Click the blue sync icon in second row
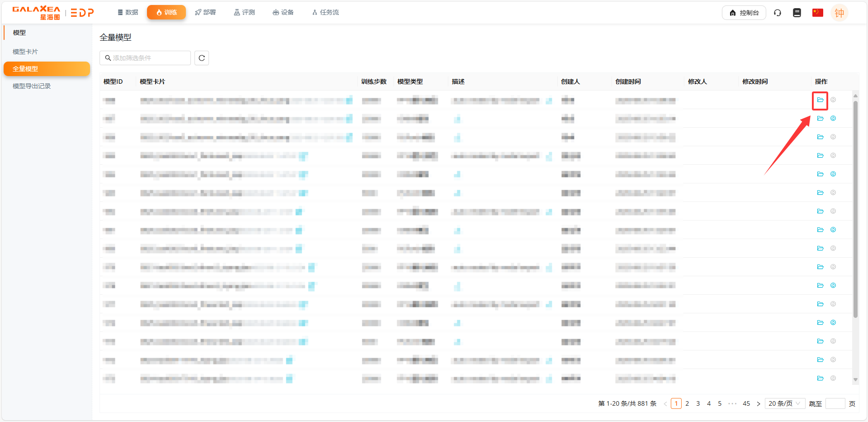 click(x=833, y=119)
